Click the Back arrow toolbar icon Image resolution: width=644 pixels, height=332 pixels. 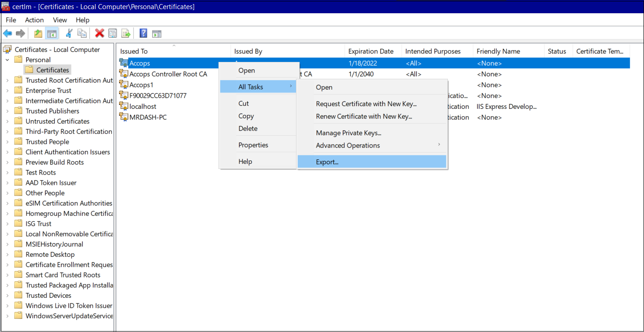coord(7,33)
